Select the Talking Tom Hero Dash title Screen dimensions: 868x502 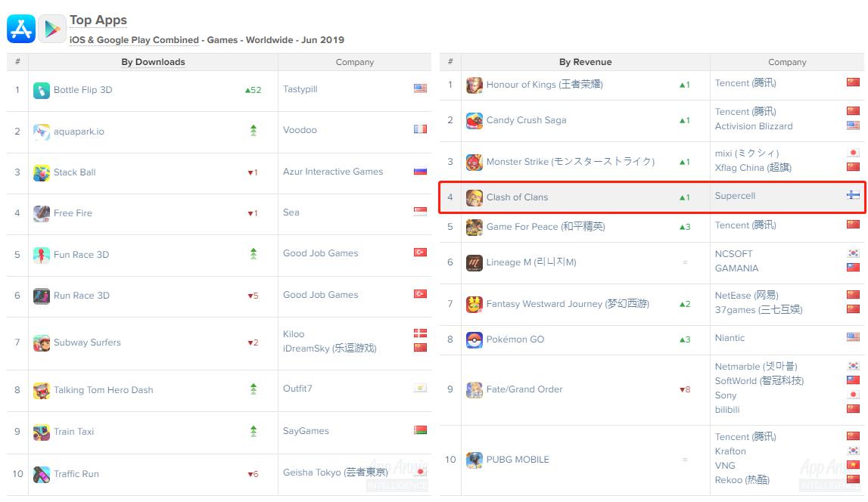(x=104, y=390)
